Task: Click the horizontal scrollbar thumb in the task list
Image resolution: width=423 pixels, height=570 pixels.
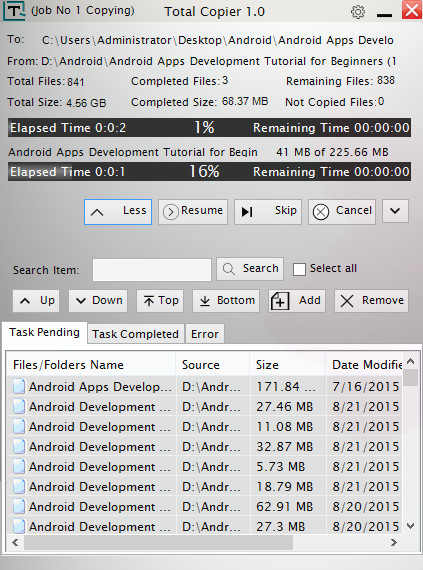Action: point(158,543)
